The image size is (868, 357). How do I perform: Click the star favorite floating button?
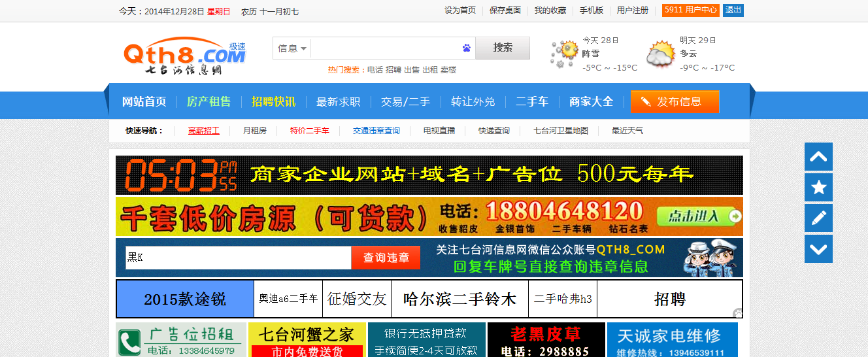coord(818,188)
